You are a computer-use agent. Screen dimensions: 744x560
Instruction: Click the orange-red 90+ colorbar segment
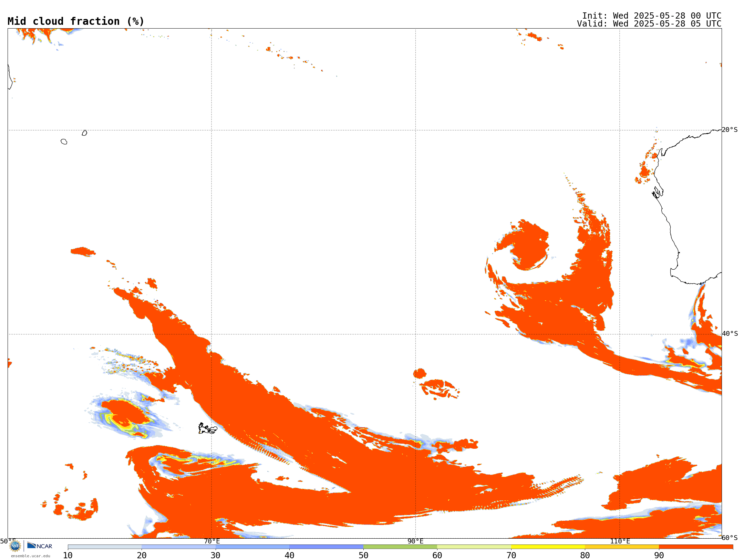click(x=696, y=547)
